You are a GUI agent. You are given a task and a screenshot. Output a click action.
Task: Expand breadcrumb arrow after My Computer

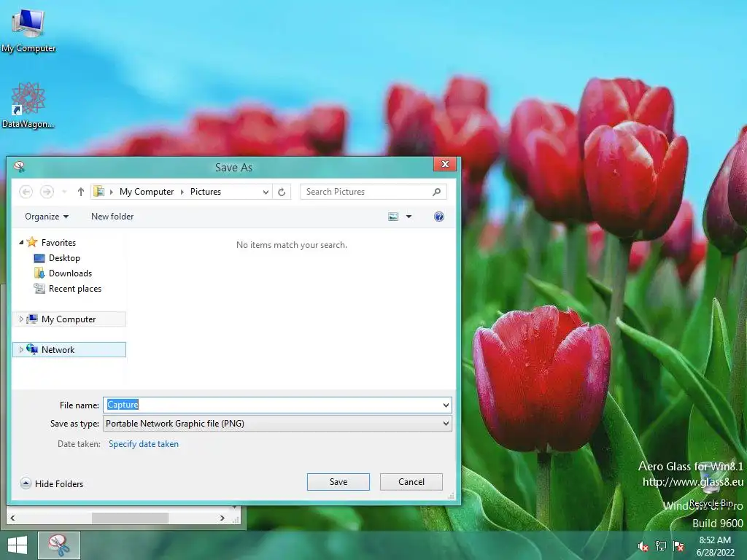pos(182,192)
